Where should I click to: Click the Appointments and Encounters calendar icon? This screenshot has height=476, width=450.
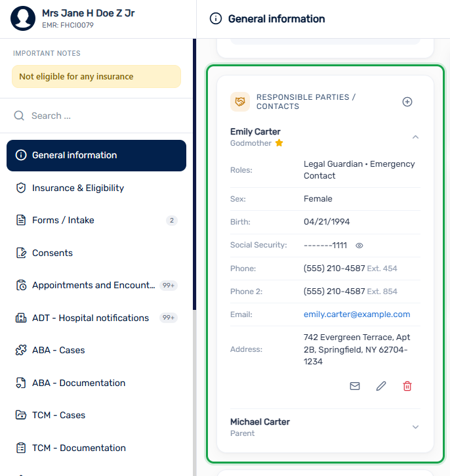pyautogui.click(x=21, y=286)
